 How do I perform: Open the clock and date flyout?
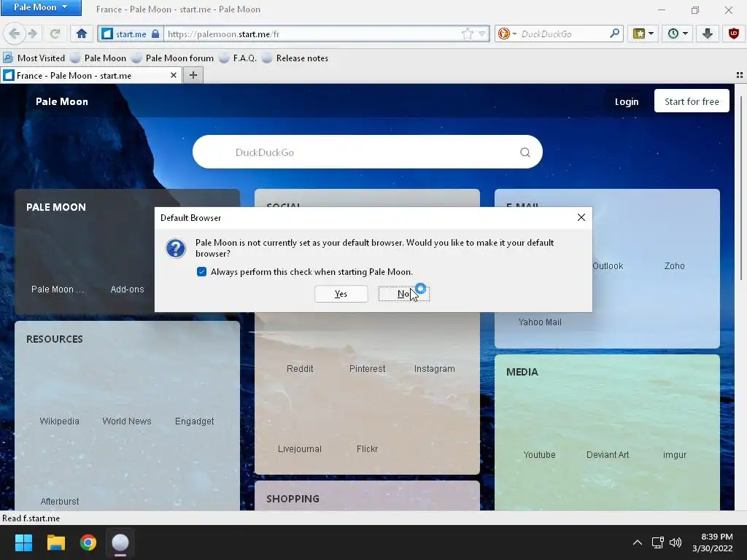pyautogui.click(x=713, y=542)
